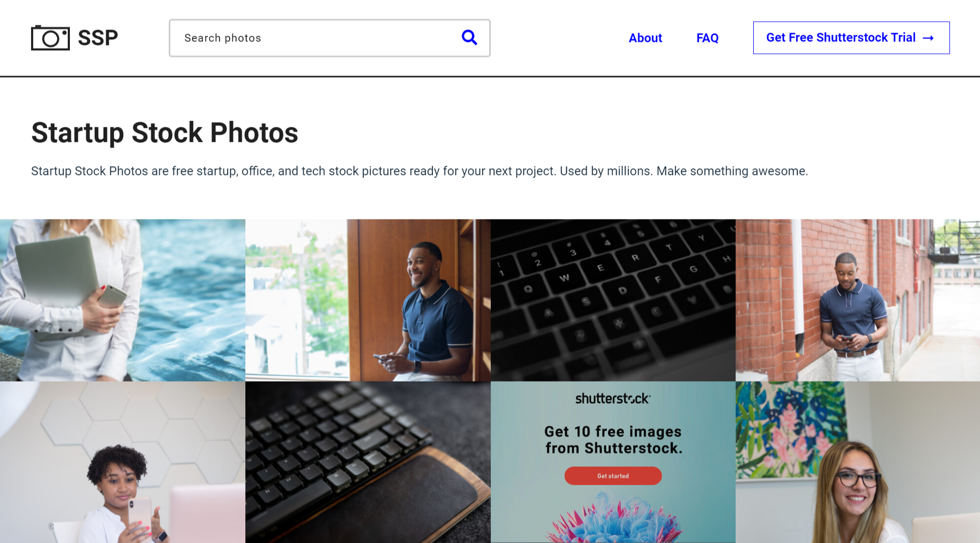Open the FAQ page
Image resolution: width=980 pixels, height=543 pixels.
coord(707,38)
